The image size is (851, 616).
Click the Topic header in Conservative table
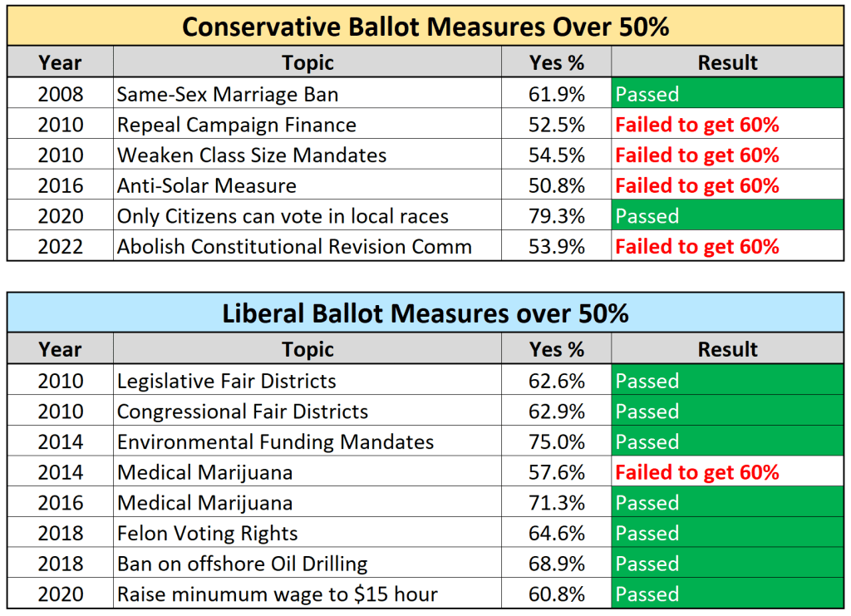[307, 62]
